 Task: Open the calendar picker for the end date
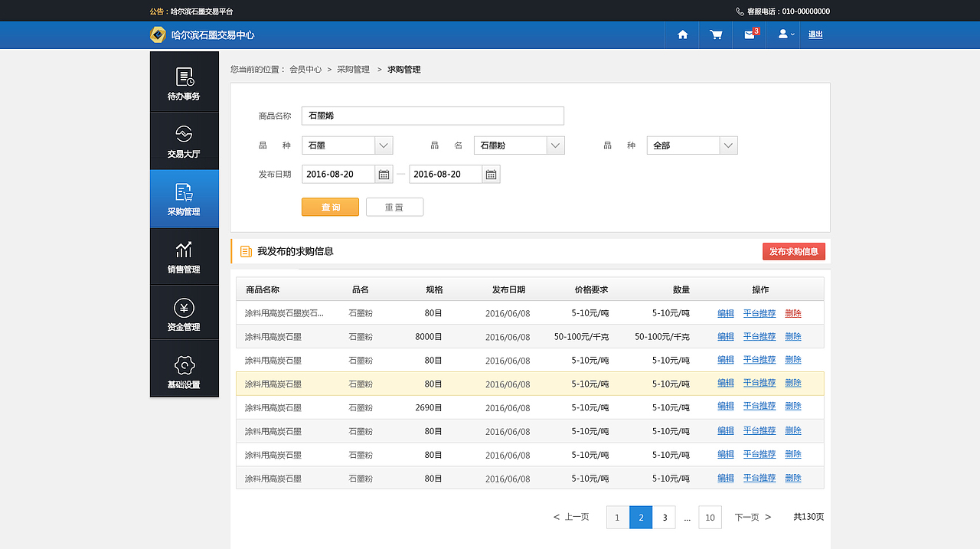(x=491, y=174)
